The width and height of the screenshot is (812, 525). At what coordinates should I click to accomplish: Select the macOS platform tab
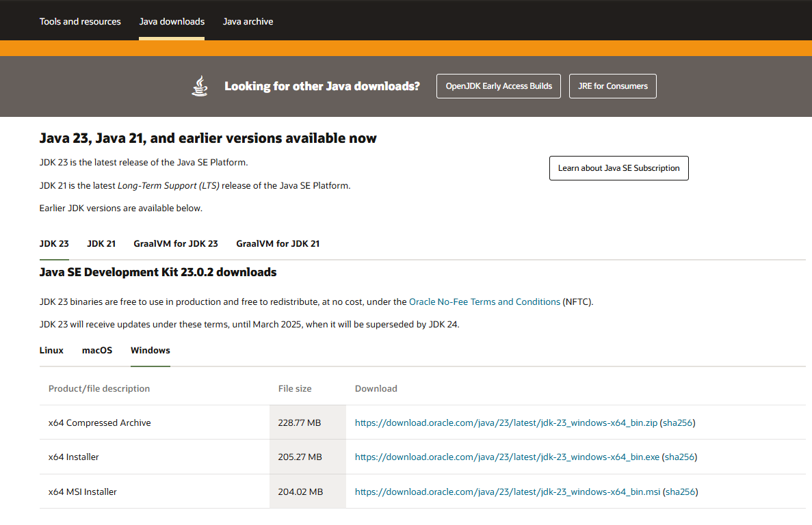click(x=97, y=350)
